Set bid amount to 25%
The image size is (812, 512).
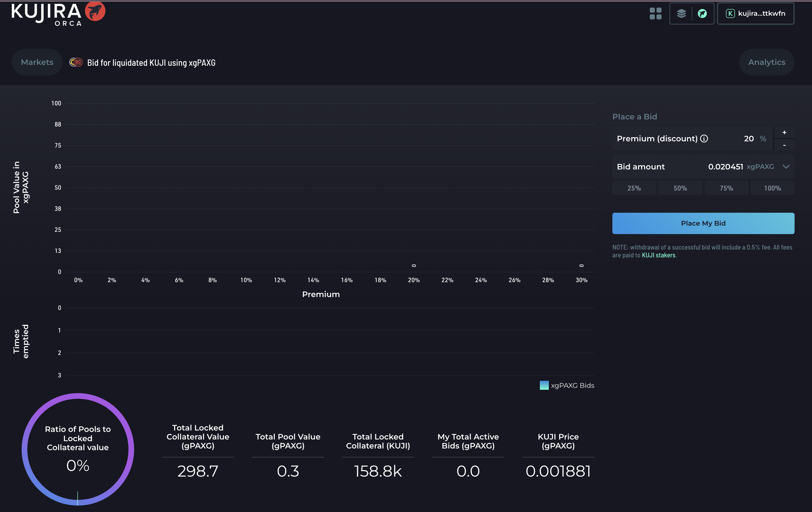634,188
